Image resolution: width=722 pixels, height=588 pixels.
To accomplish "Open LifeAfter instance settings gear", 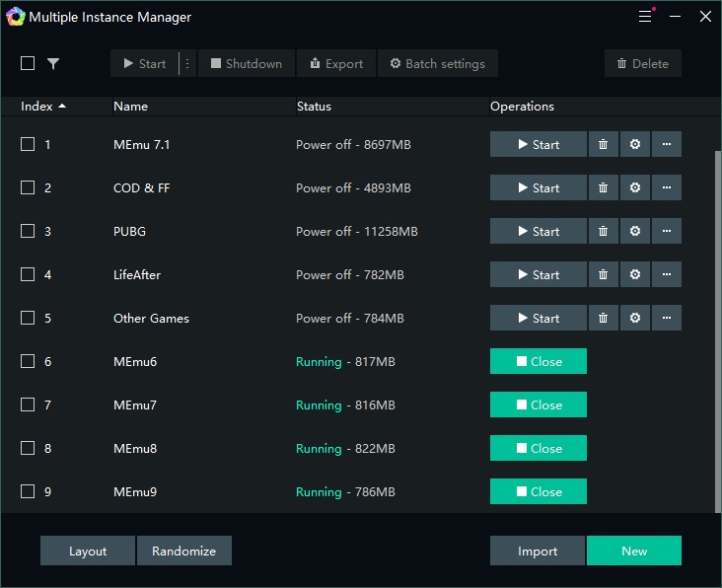I will pyautogui.click(x=634, y=275).
